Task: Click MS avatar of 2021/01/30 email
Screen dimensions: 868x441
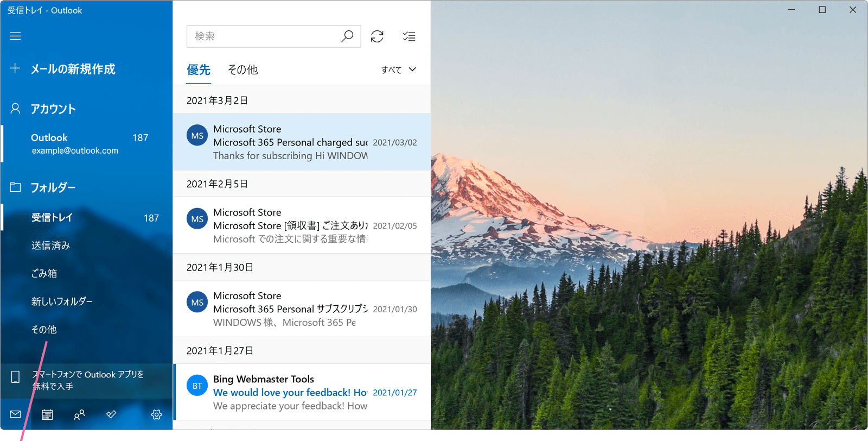Action: tap(197, 303)
